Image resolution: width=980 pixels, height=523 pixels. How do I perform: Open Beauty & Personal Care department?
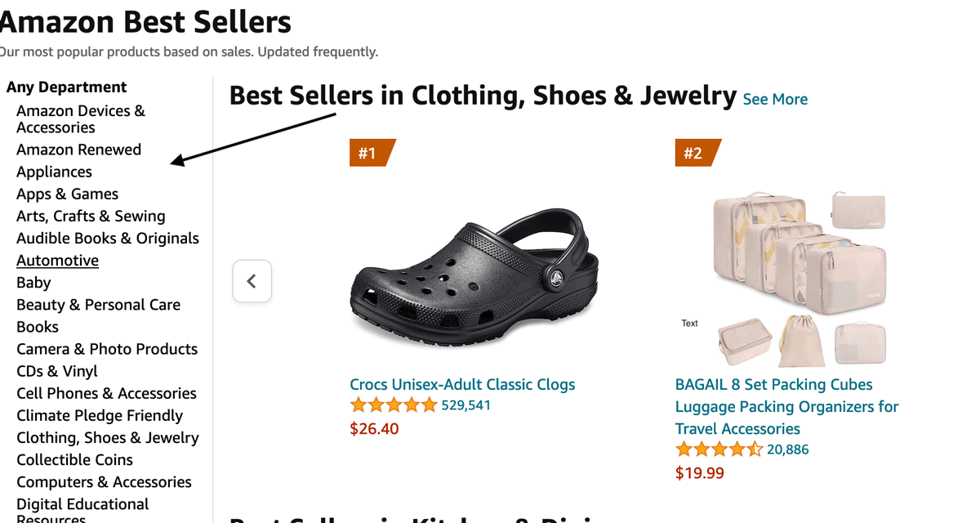(98, 305)
